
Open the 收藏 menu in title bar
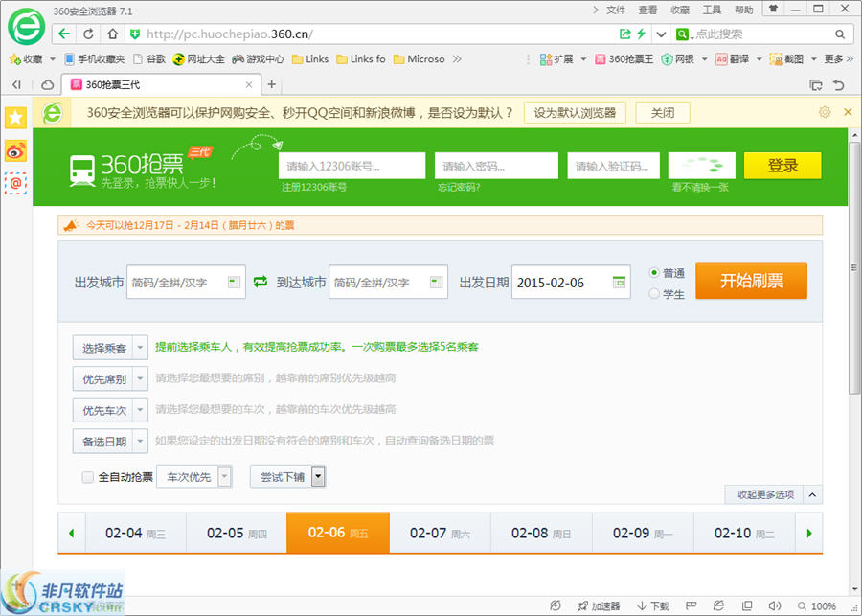coord(679,10)
